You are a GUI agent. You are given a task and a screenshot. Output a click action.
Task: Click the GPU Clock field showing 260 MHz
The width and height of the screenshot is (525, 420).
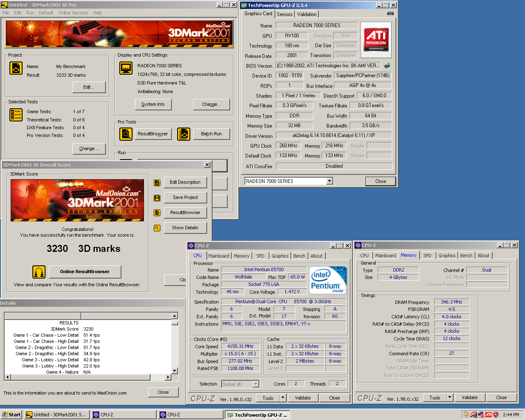click(288, 146)
